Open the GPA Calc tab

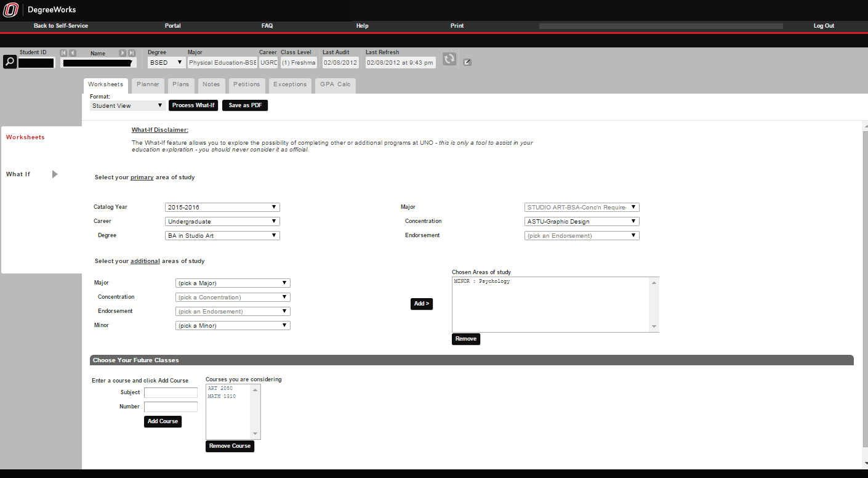(335, 84)
